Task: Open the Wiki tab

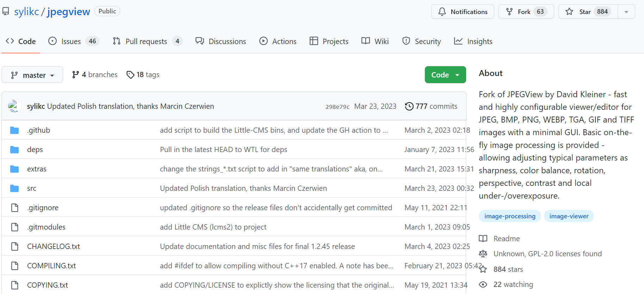Action: (x=375, y=41)
